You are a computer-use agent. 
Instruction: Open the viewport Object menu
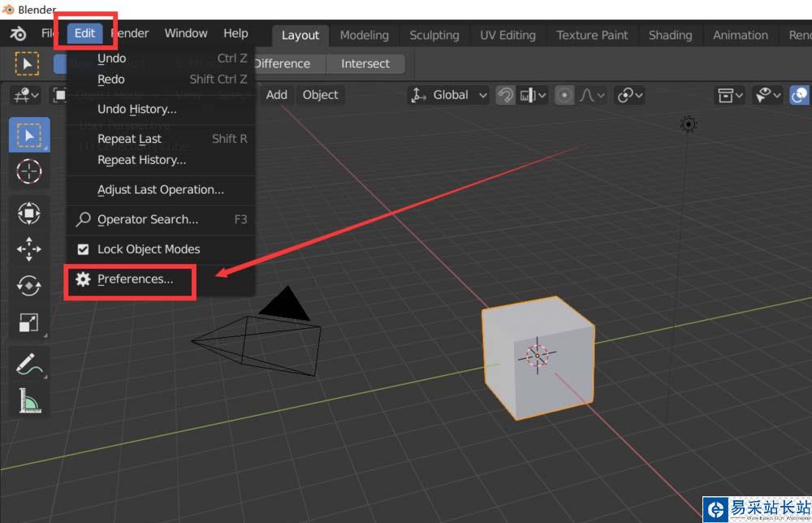320,95
